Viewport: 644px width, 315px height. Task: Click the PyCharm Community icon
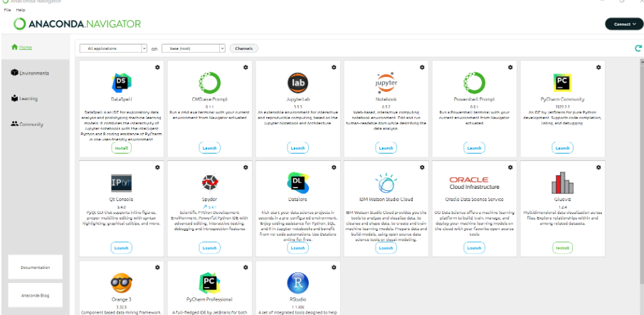pyautogui.click(x=562, y=83)
